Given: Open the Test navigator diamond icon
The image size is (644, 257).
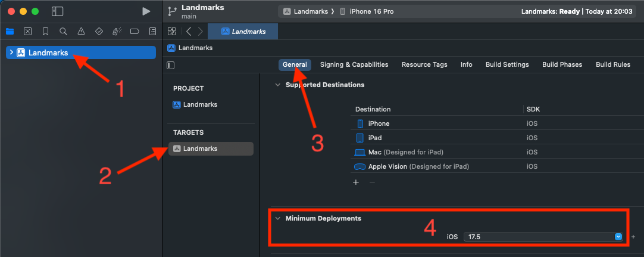Looking at the screenshot, I should [99, 31].
